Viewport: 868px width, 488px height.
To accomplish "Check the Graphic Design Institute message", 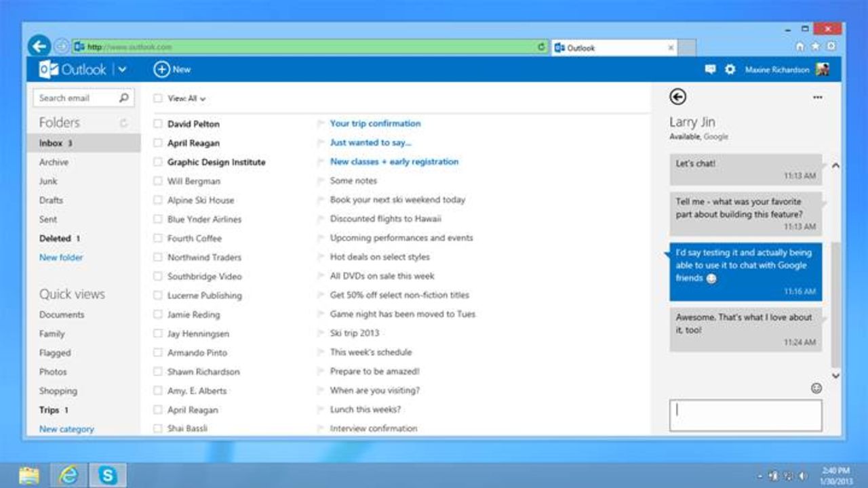I will tap(158, 162).
